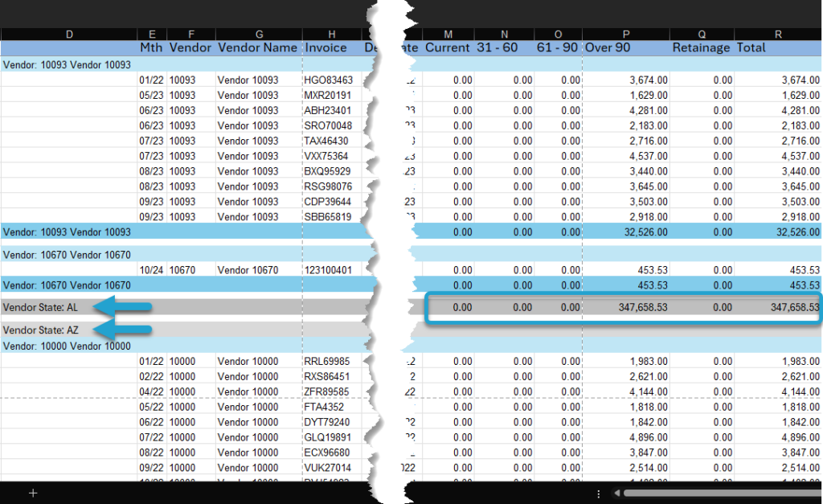The width and height of the screenshot is (823, 504).
Task: Select invoice cell ZFR89585
Action: pyautogui.click(x=332, y=392)
